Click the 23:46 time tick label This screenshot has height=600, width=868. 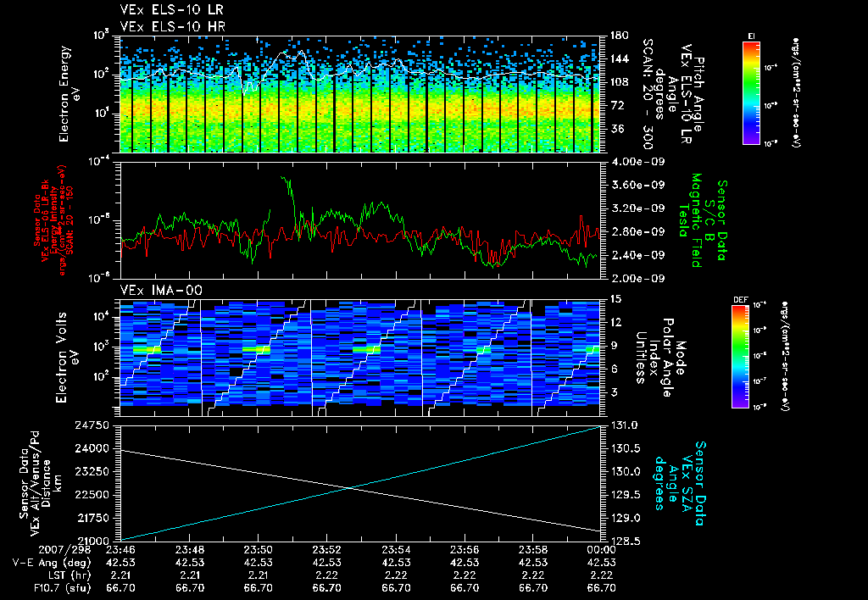(x=120, y=550)
